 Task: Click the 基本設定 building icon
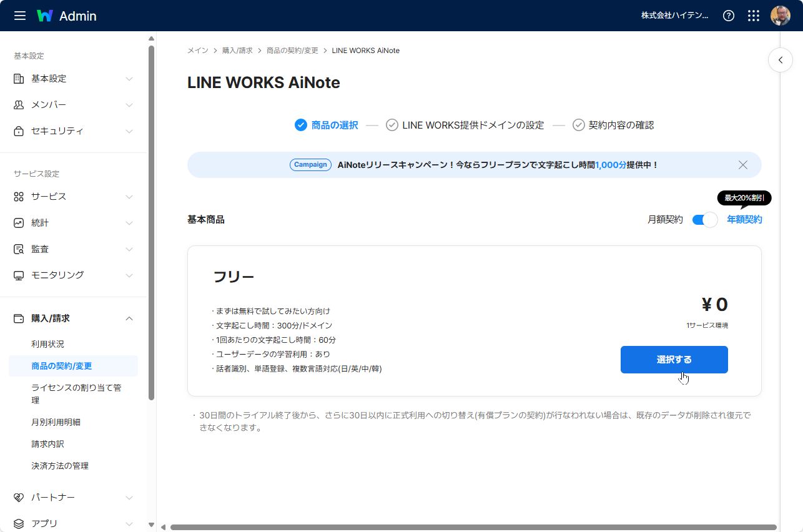click(x=19, y=79)
